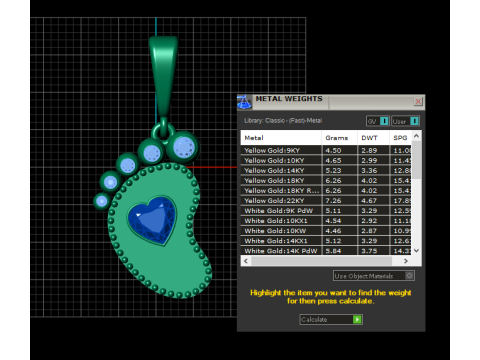Click the green arrow on Calculate
The image size is (480, 360).
[x=357, y=319]
